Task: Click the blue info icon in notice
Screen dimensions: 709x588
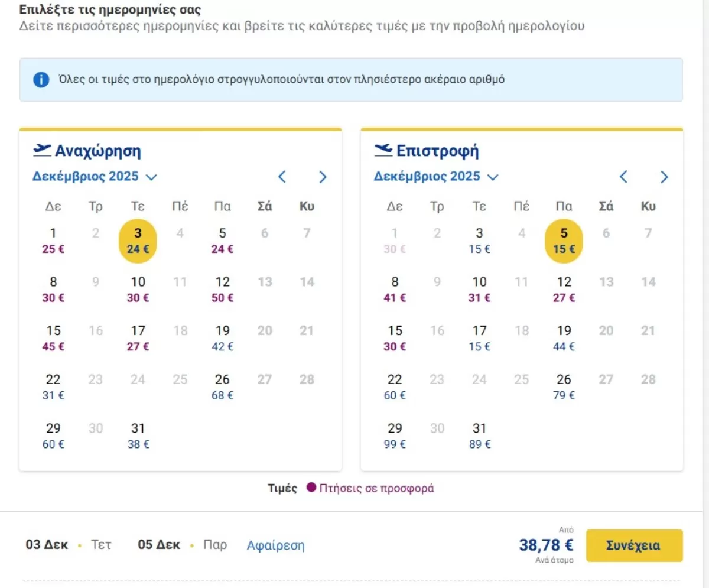Action: 41,80
